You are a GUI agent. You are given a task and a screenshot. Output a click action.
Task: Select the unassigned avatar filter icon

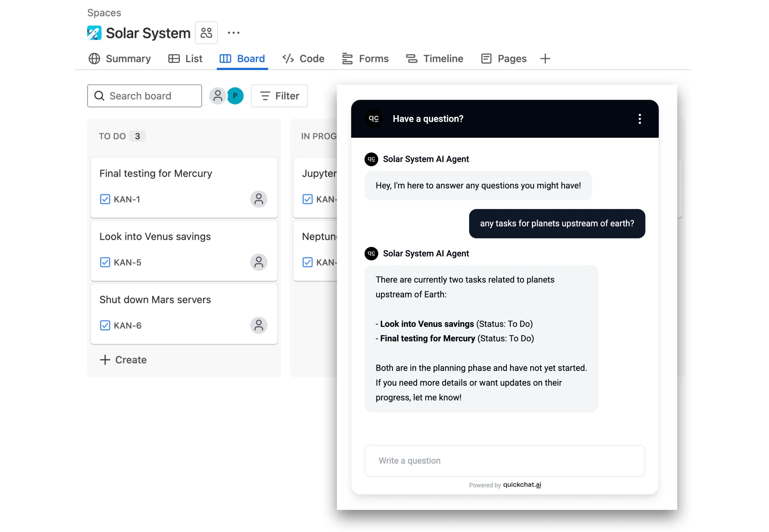218,96
